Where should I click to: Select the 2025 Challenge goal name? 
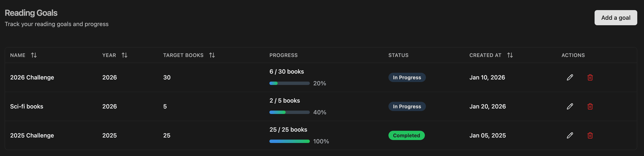(x=32, y=135)
